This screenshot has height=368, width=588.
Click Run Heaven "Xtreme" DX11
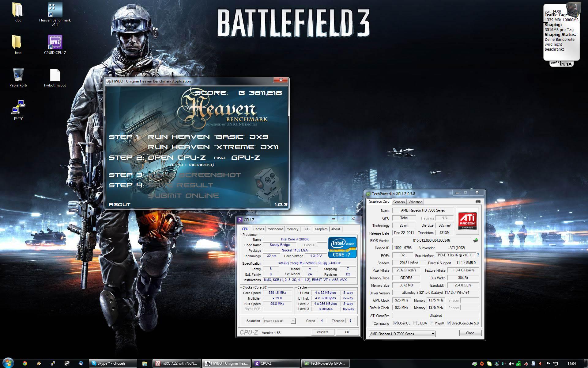[213, 147]
